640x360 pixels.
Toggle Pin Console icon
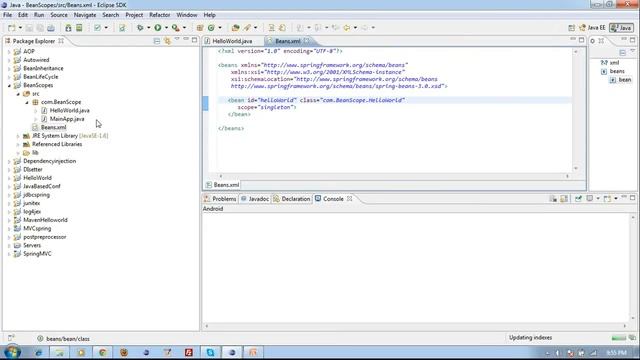[578, 199]
